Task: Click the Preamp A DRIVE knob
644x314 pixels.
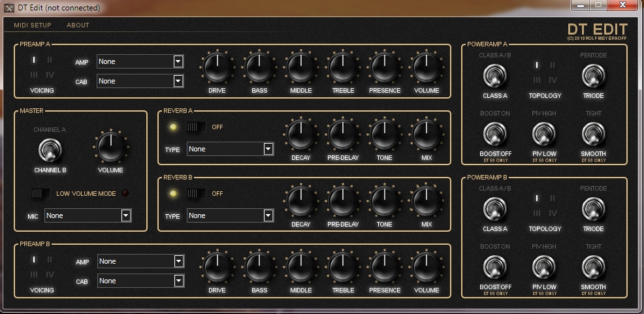Action: (x=217, y=67)
